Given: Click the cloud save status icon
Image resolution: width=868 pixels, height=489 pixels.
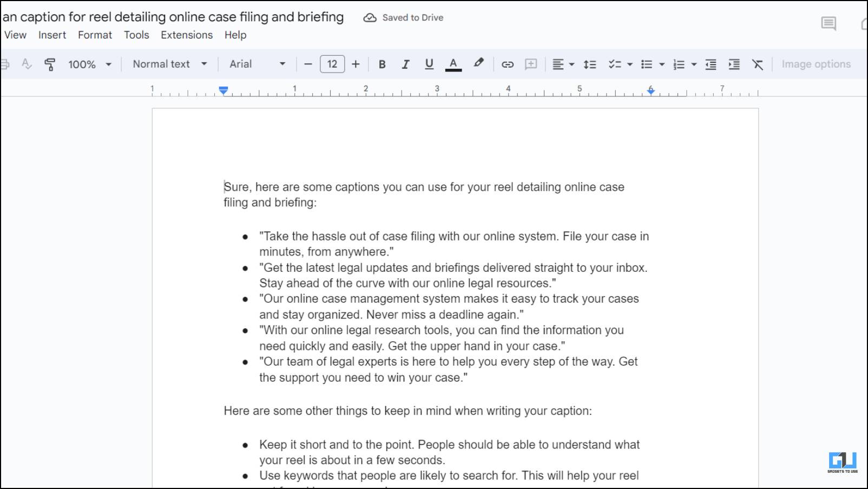Looking at the screenshot, I should pos(370,17).
